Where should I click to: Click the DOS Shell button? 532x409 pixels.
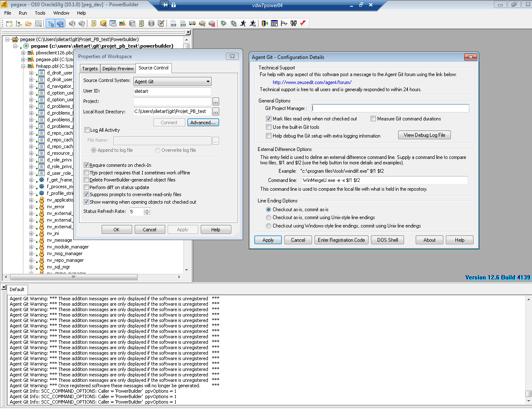coord(388,240)
